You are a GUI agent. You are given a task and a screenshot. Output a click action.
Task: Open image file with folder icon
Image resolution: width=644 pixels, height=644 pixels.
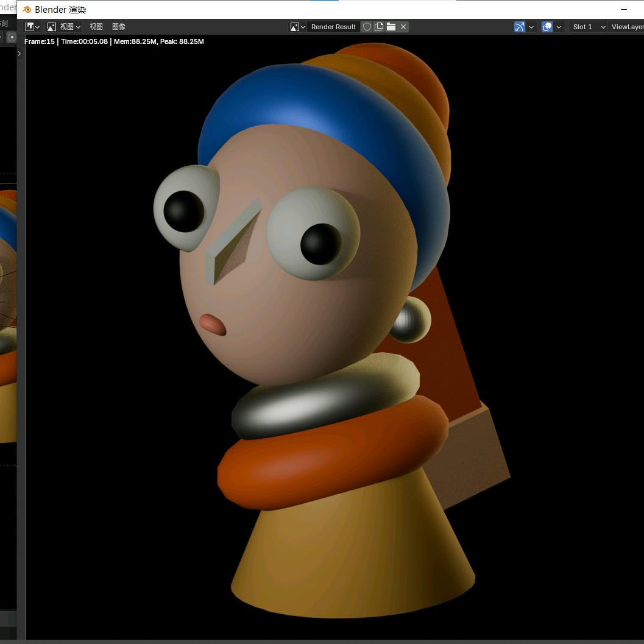pos(391,27)
